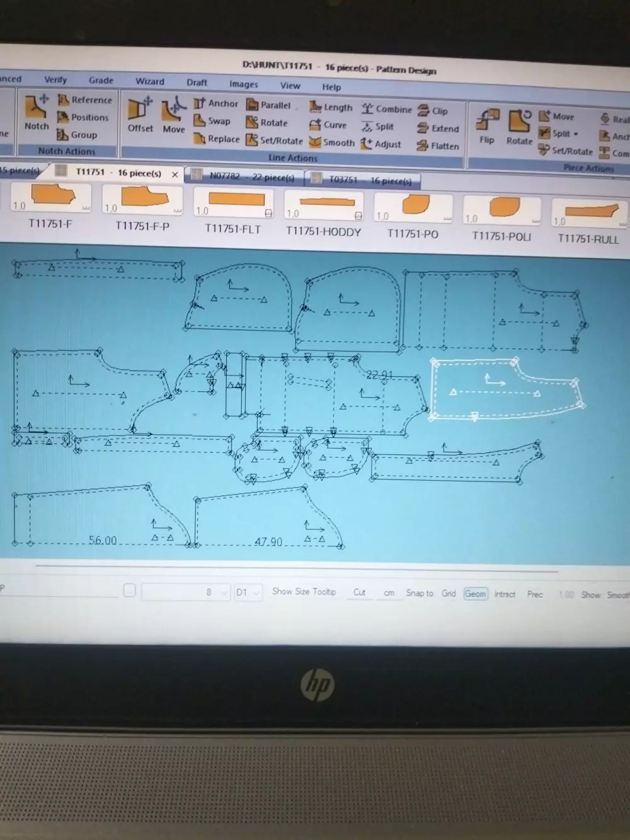This screenshot has width=630, height=840.
Task: Click the Adjust line action
Action: [381, 144]
